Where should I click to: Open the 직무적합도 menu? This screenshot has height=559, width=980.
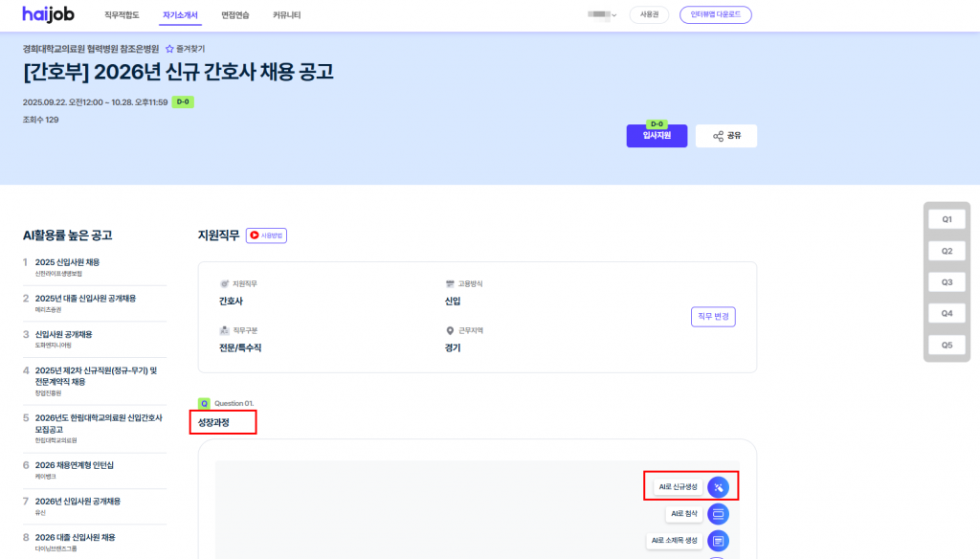[122, 15]
